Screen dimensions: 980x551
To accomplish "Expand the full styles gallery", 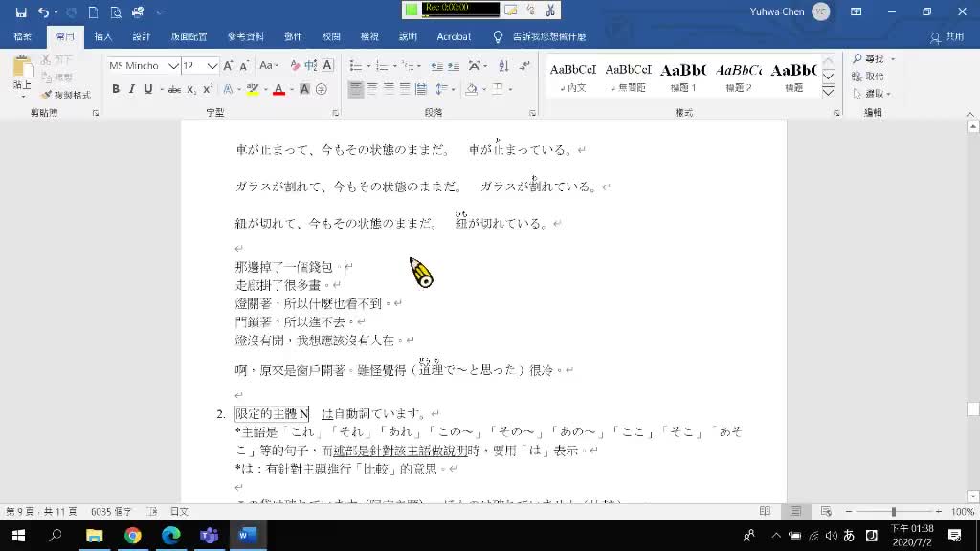I will (x=828, y=93).
